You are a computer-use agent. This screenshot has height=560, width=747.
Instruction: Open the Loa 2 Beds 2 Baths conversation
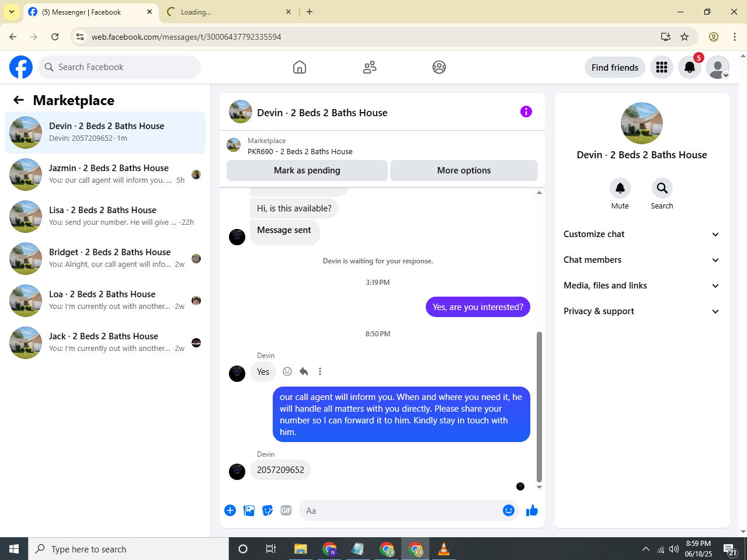point(105,301)
